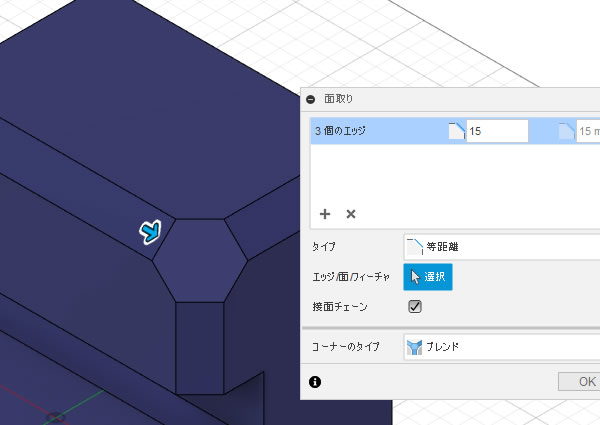Click the second distance field showing 15 m

coord(588,131)
